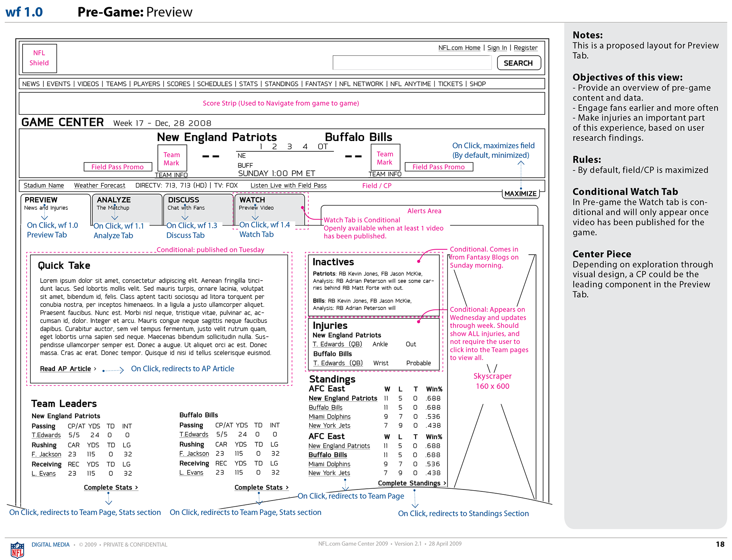Click the Sign In link

tap(497, 48)
